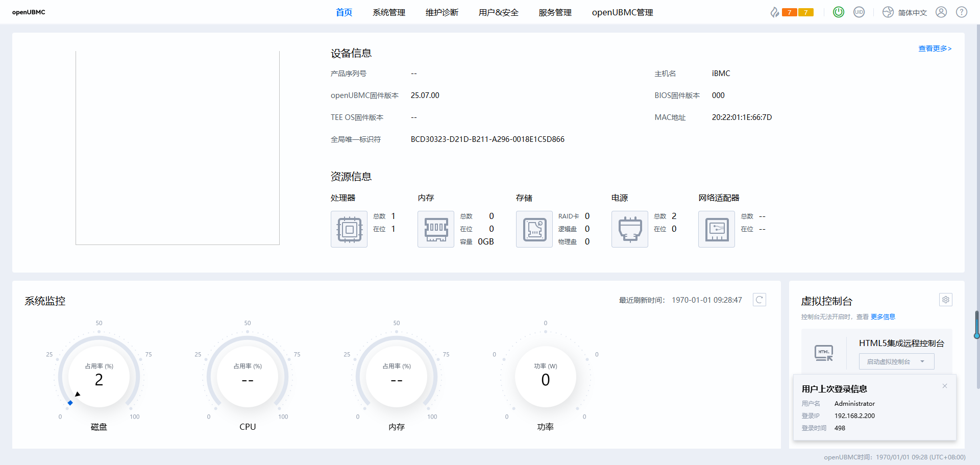Click the orange major alarm count badge
The width and height of the screenshot is (980, 465).
[789, 12]
